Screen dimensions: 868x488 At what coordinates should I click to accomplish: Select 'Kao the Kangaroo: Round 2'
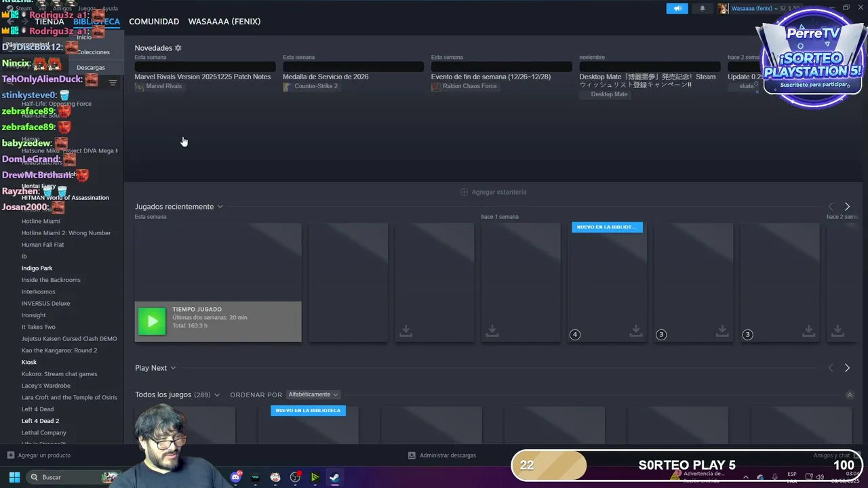tap(60, 350)
